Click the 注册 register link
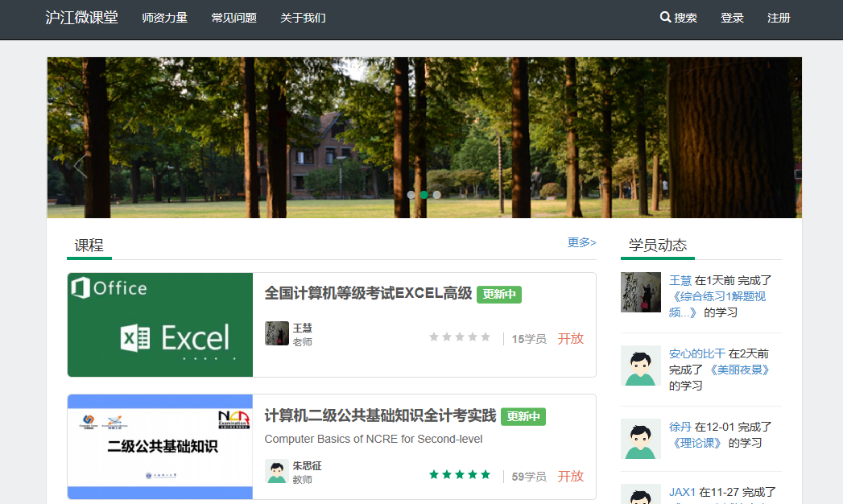The height and width of the screenshot is (504, 843). tap(779, 18)
